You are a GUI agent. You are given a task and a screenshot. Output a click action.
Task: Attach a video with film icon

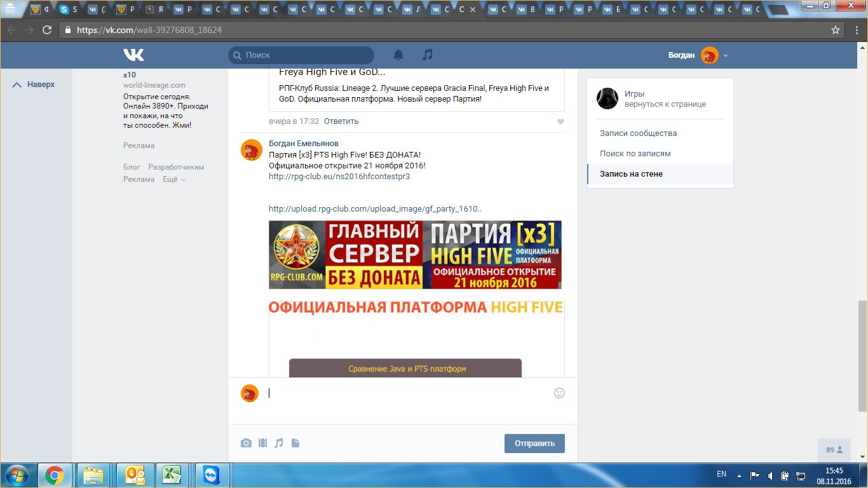262,444
